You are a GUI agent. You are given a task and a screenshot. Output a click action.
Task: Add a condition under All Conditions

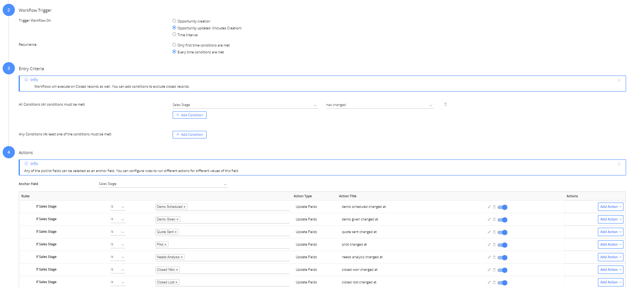189,115
